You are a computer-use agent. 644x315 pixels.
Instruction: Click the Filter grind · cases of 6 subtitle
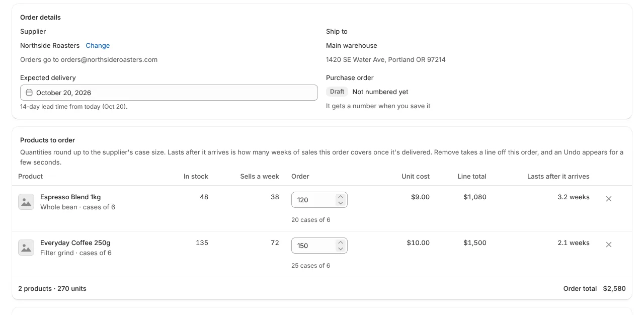click(76, 253)
